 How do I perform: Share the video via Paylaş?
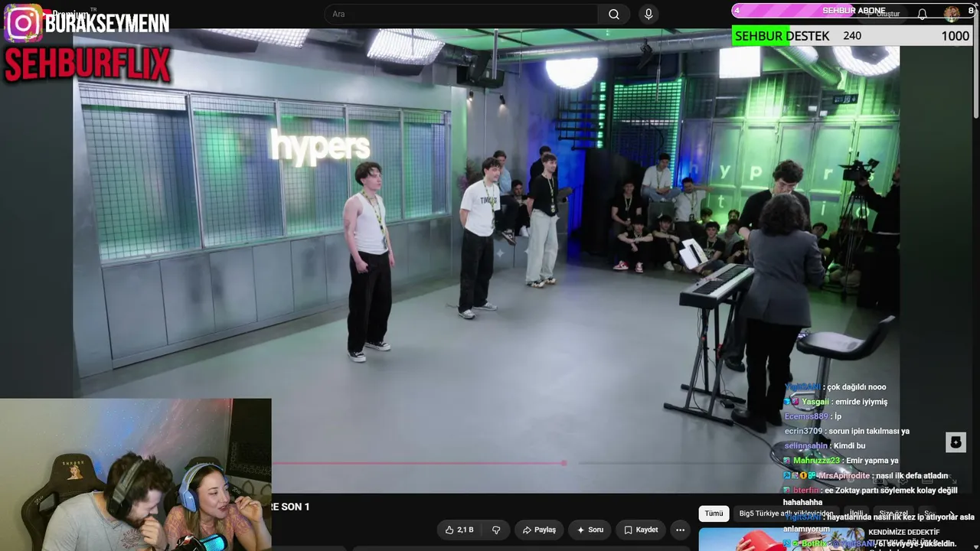tap(539, 530)
